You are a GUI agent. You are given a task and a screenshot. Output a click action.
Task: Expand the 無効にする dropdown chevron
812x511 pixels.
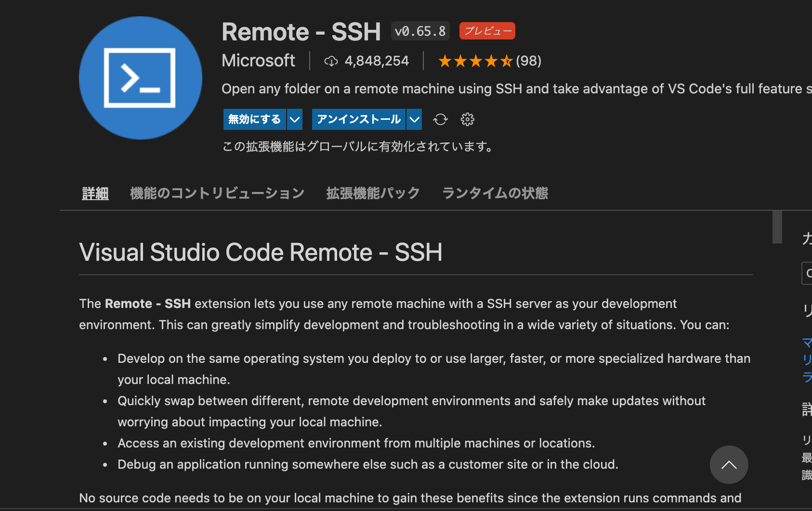pos(295,119)
